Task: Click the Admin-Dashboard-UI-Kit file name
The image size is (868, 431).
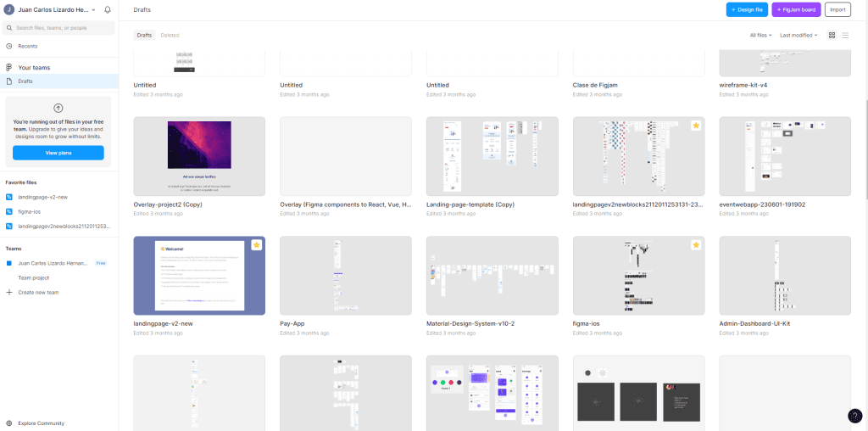Action: click(754, 323)
